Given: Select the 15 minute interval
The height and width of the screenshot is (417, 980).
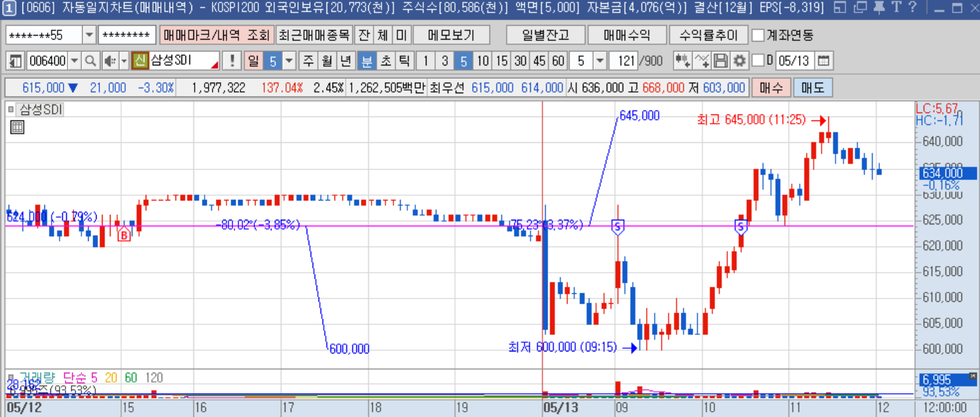Looking at the screenshot, I should tap(502, 62).
